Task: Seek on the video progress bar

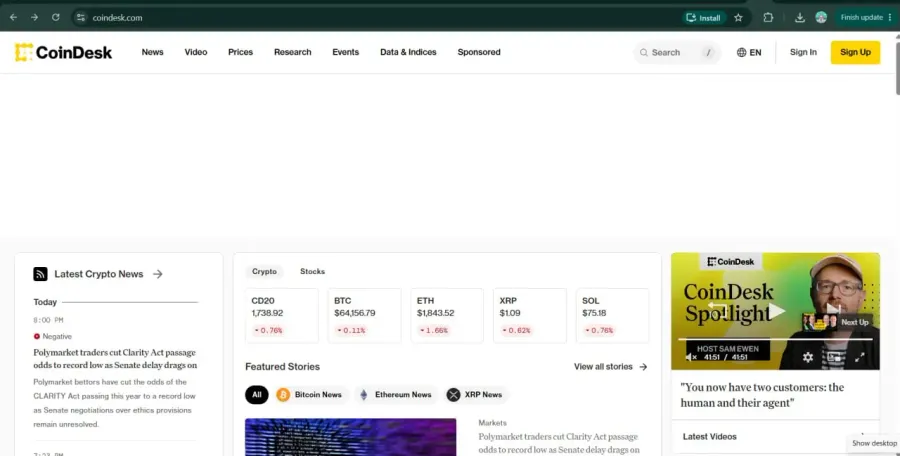Action: (775, 339)
